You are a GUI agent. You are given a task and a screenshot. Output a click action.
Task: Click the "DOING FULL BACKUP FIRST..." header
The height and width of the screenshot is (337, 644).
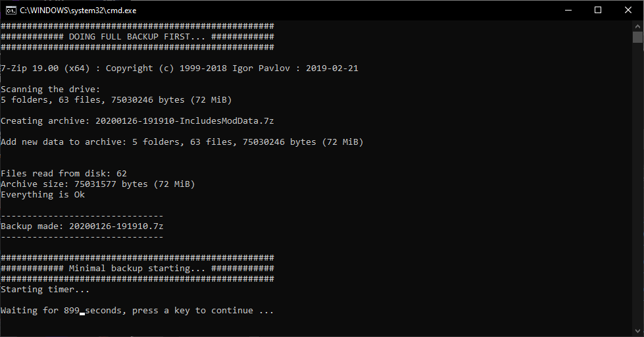(x=137, y=37)
